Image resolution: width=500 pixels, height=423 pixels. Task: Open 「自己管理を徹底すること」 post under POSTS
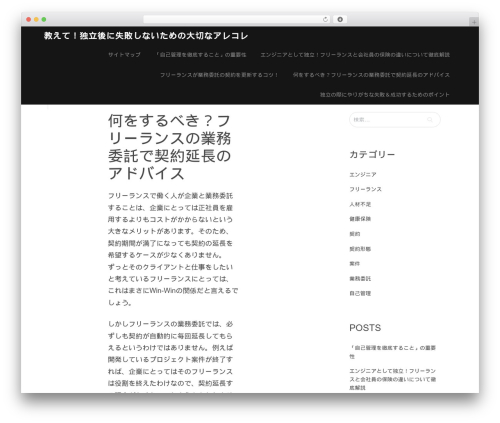(392, 352)
